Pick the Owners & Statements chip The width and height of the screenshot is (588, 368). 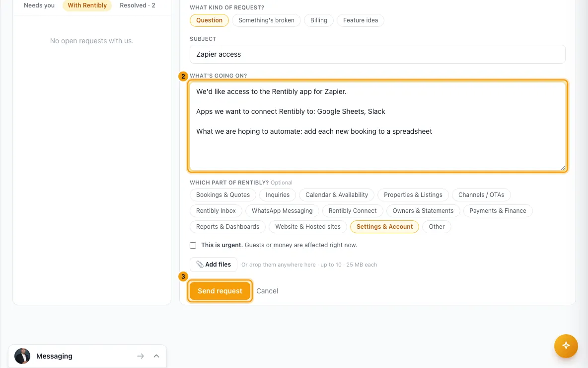423,211
